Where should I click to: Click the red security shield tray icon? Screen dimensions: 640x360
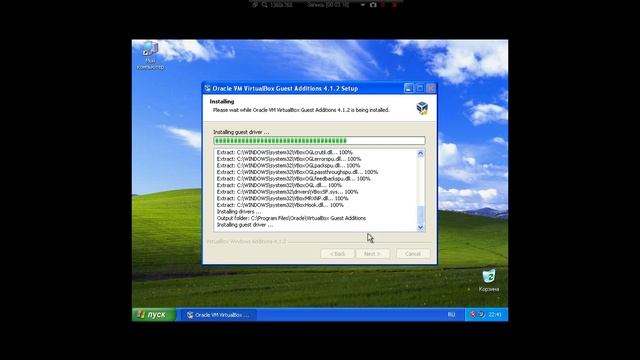coord(473,314)
